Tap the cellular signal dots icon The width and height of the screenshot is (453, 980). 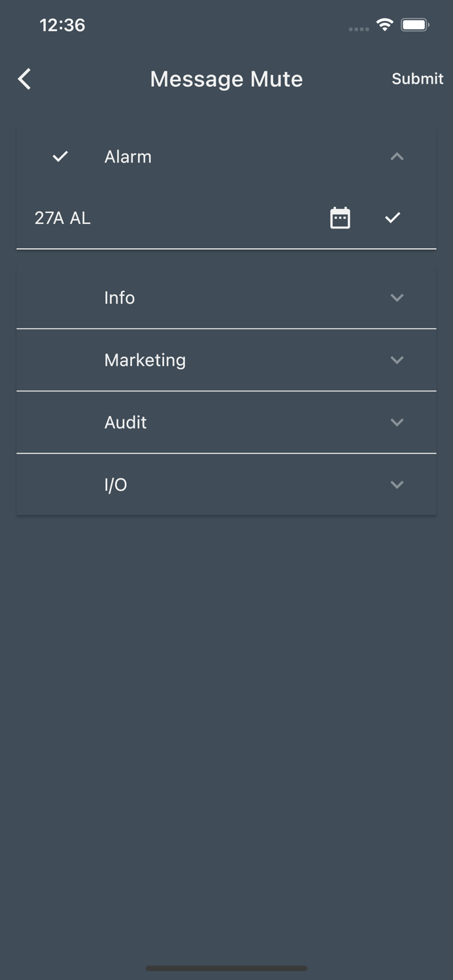(x=359, y=29)
